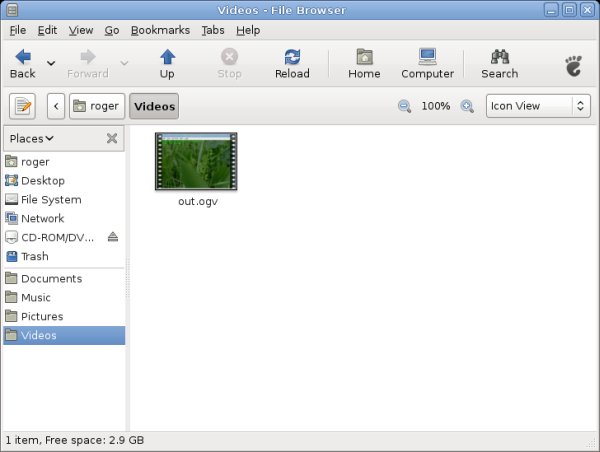Select the Videos bookmark in sidebar
Image resolution: width=600 pixels, height=452 pixels.
pos(64,335)
